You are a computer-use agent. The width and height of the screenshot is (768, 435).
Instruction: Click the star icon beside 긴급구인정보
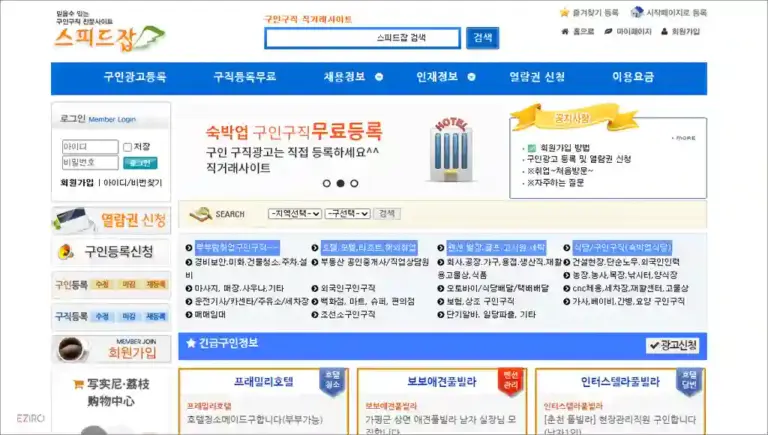[x=191, y=343]
